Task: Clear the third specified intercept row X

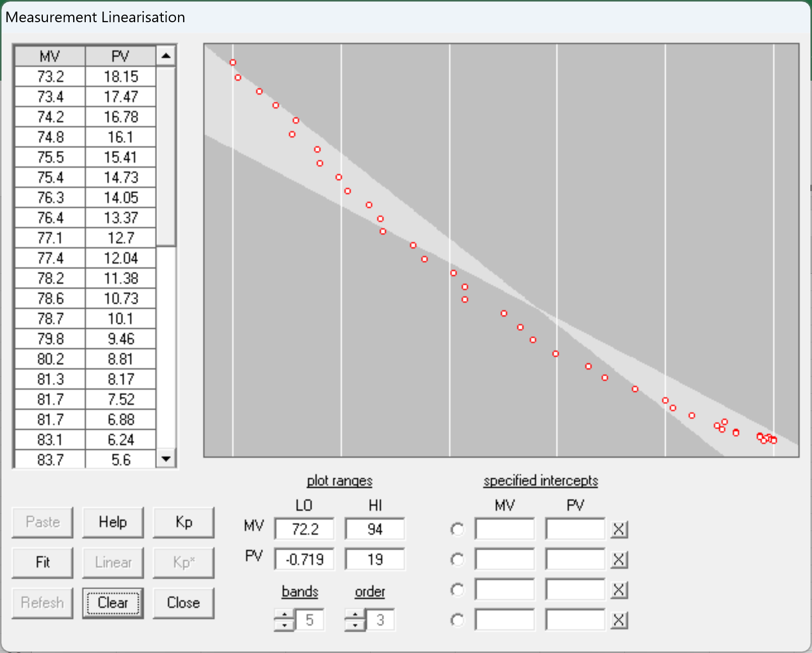Action: click(x=619, y=590)
